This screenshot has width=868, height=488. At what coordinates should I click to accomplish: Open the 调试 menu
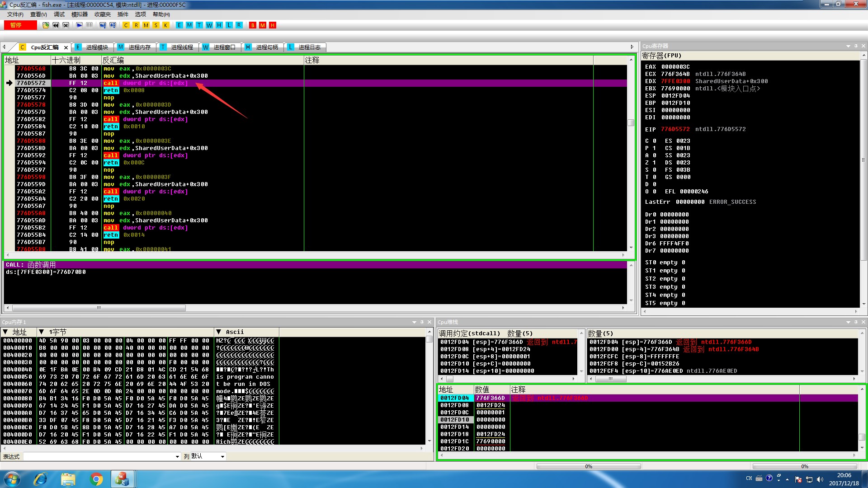59,14
